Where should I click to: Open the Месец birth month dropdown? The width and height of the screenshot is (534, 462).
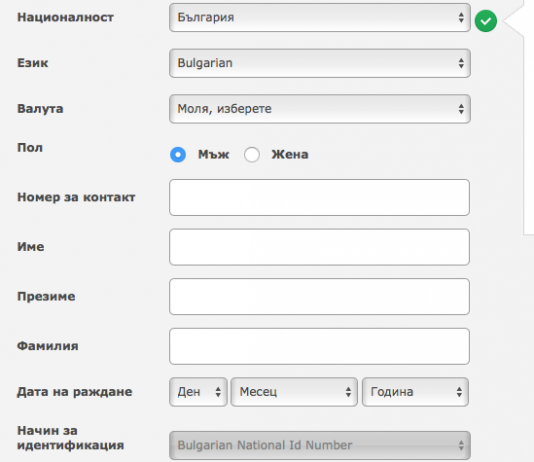pyautogui.click(x=294, y=392)
